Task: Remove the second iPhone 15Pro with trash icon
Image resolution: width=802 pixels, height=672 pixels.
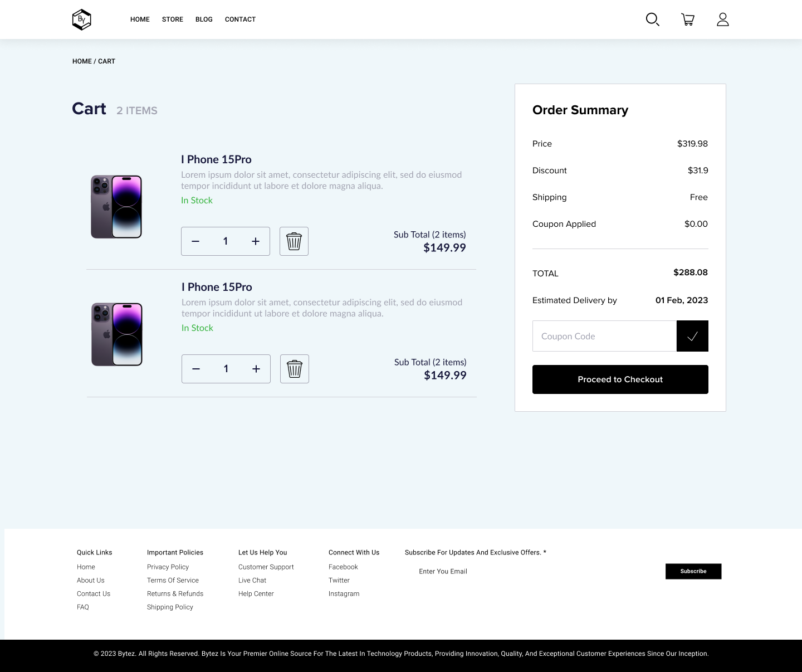Action: [x=295, y=369]
